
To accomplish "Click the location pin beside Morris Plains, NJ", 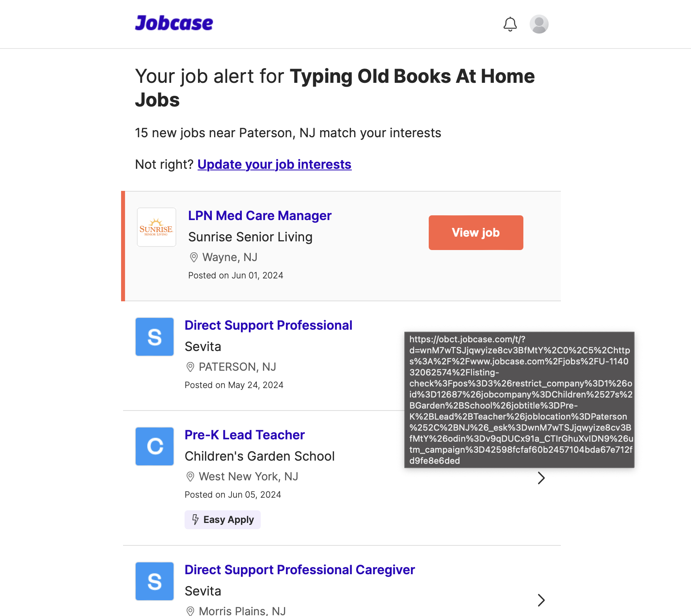I will coord(190,611).
